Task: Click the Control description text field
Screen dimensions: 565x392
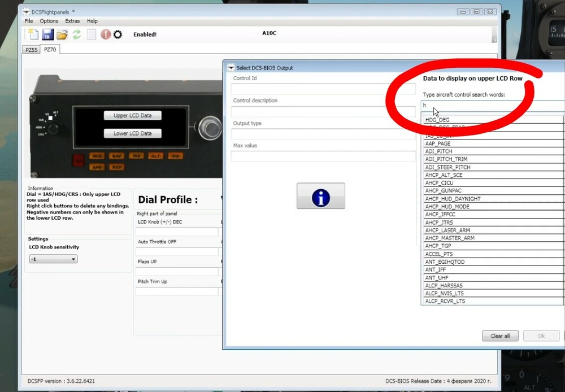Action: [x=323, y=111]
